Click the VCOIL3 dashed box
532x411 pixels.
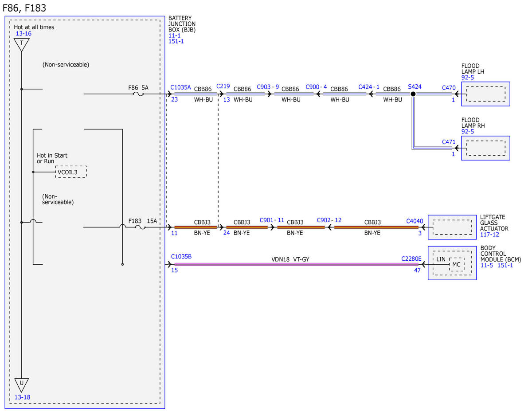pyautogui.click(x=71, y=172)
